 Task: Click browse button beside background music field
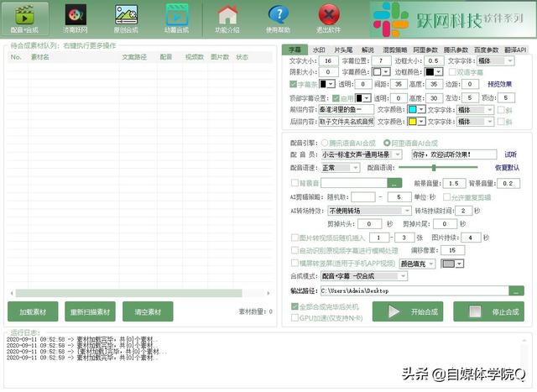click(394, 183)
